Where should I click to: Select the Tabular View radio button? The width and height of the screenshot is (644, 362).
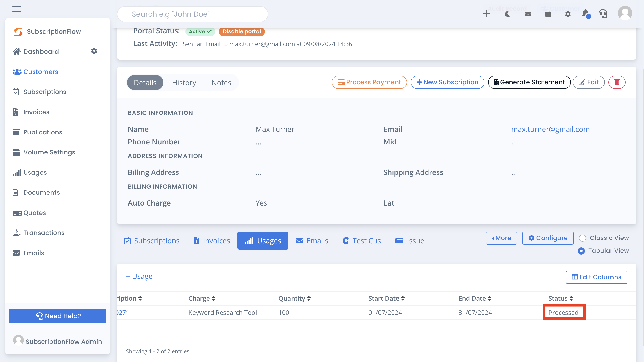pos(581,251)
